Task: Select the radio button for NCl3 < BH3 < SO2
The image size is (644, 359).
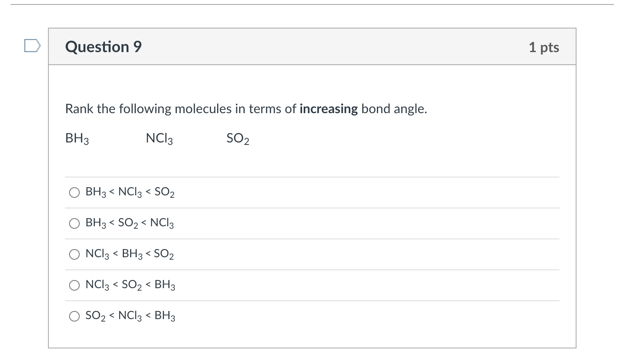Action: [74, 254]
